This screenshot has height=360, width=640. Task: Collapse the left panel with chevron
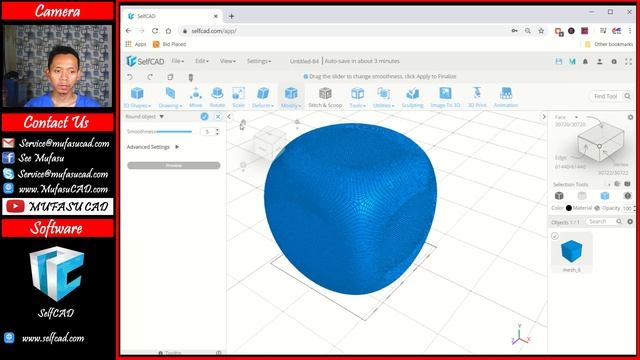coord(229,117)
